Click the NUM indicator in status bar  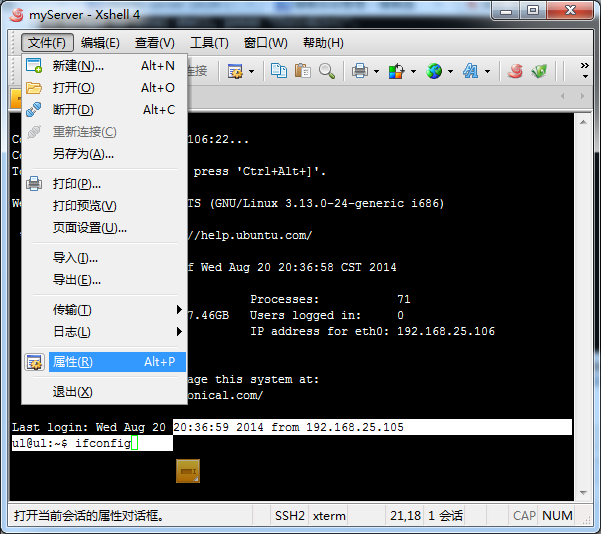pos(557,516)
